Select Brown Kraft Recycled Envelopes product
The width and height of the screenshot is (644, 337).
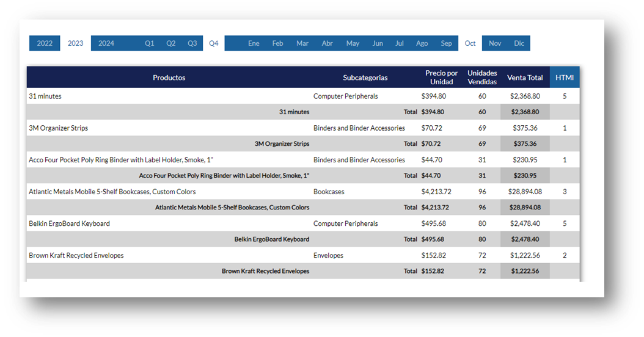(76, 255)
